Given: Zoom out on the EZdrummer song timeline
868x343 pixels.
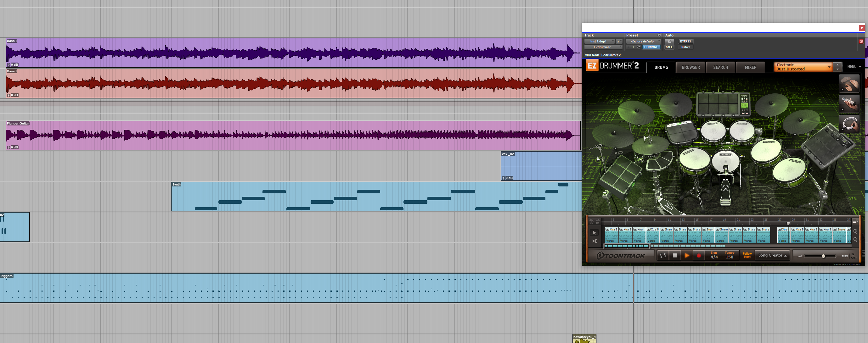Looking at the screenshot, I should (855, 239).
